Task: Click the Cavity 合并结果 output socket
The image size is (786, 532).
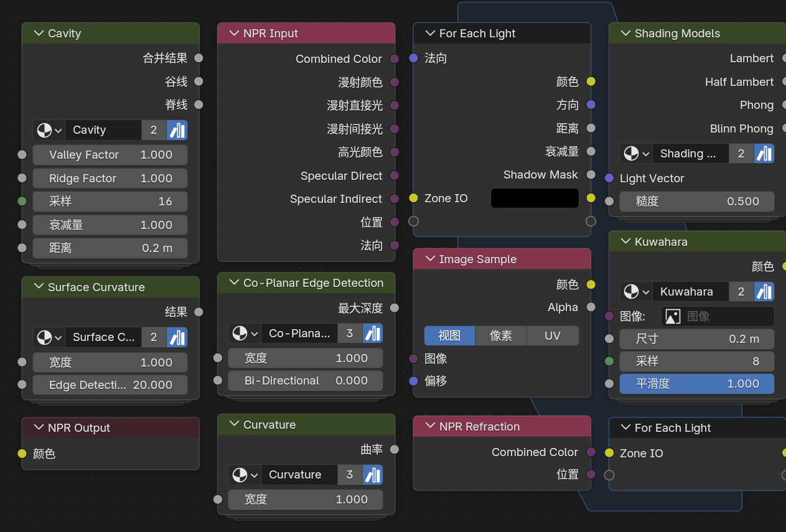Action: (199, 58)
